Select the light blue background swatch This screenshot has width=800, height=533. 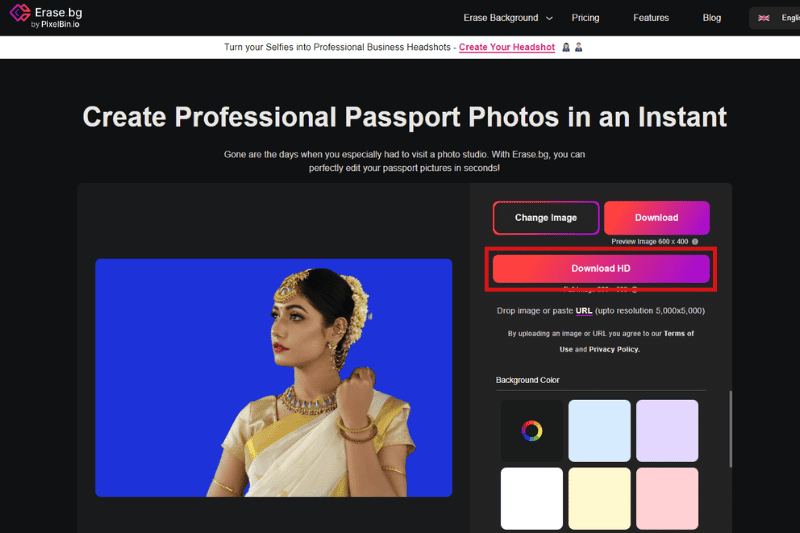(x=599, y=431)
